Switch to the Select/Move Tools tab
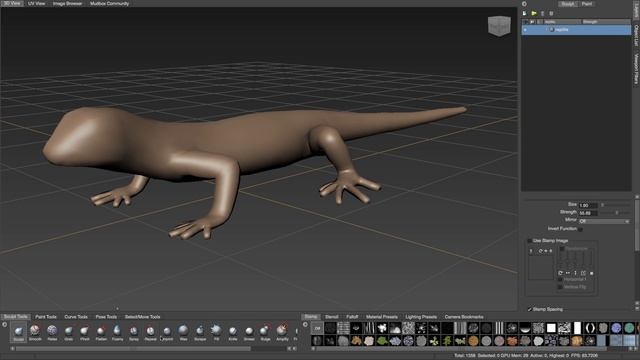 point(142,317)
